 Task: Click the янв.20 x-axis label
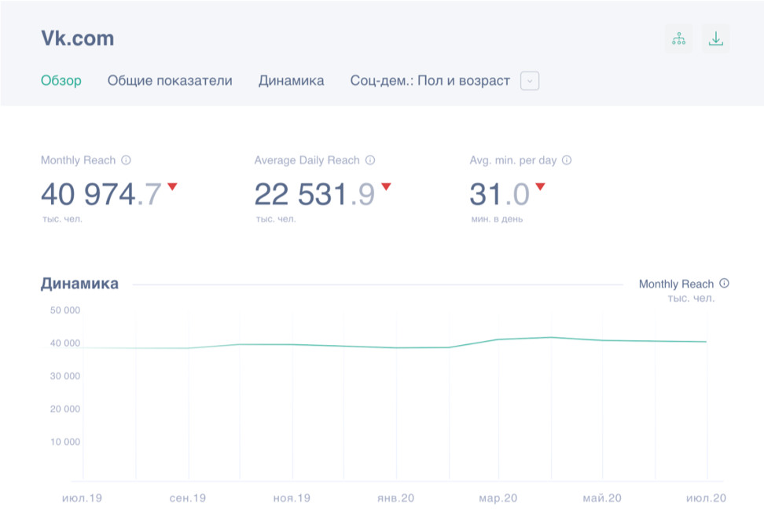395,498
